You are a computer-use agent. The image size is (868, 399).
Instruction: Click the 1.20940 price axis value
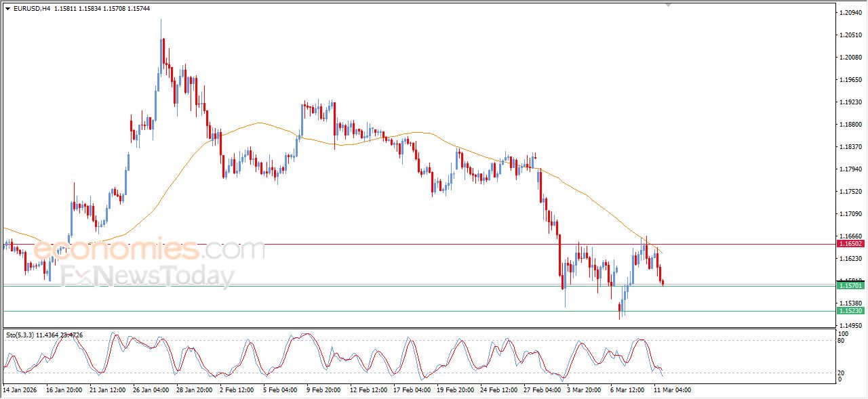850,13
